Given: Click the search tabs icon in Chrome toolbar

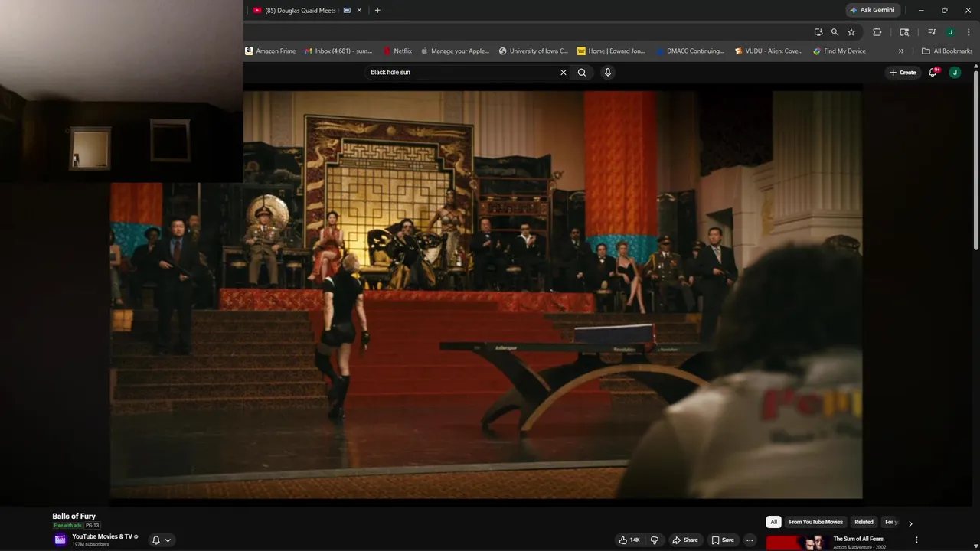Looking at the screenshot, I should 904,32.
